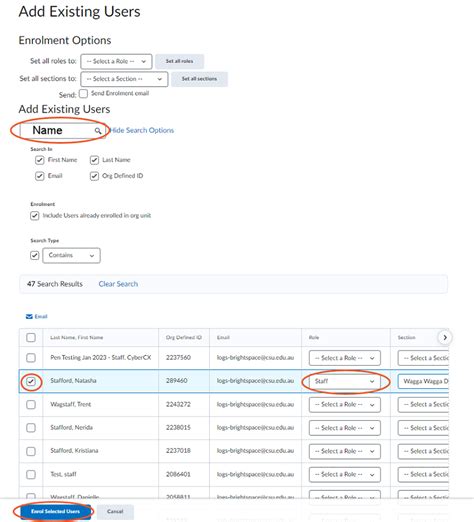Expand the Contains search type dropdown
This screenshot has height=522, width=474.
click(71, 255)
